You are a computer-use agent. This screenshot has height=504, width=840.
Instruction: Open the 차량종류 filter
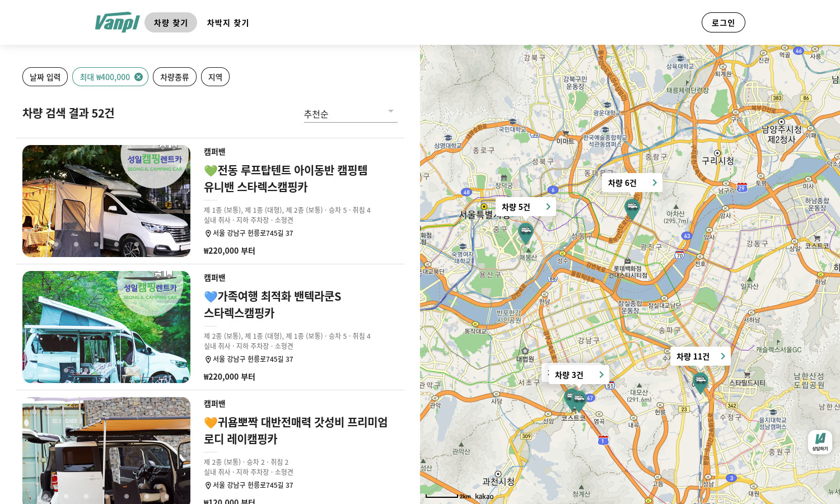[175, 77]
